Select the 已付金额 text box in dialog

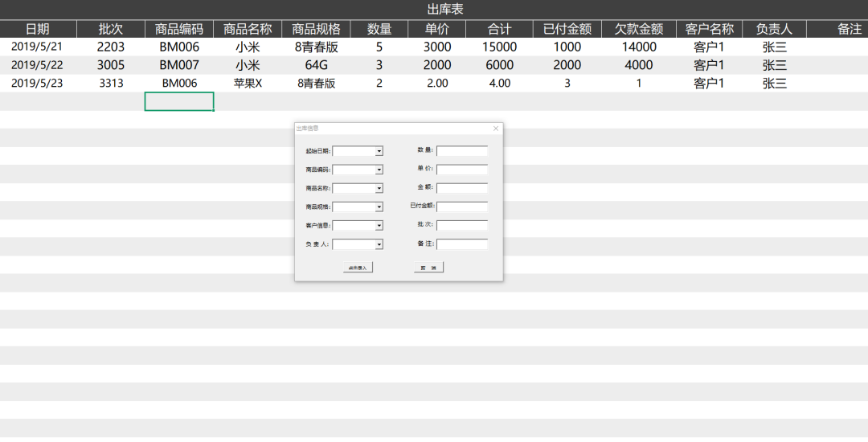click(x=462, y=207)
